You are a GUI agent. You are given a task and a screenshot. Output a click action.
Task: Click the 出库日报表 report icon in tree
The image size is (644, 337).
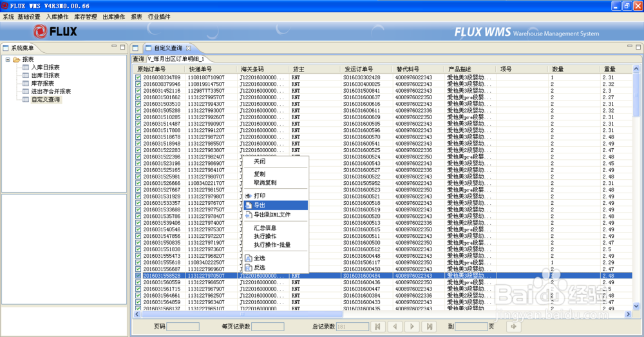[x=26, y=75]
